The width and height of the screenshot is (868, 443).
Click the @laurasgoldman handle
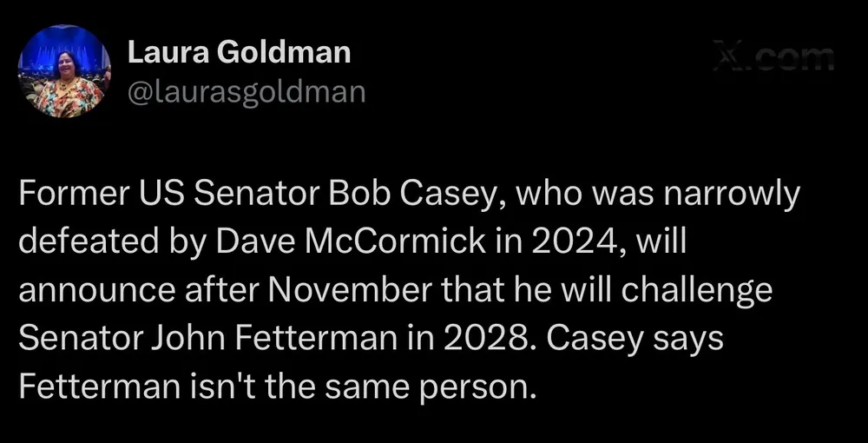[x=247, y=89]
